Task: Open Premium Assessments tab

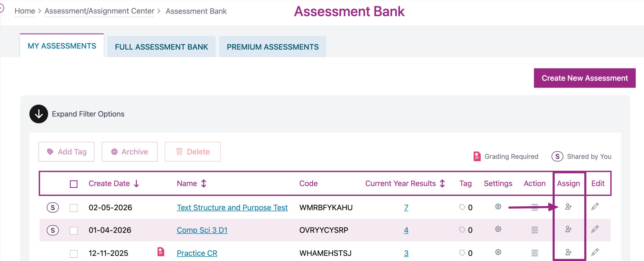Action: pyautogui.click(x=272, y=47)
